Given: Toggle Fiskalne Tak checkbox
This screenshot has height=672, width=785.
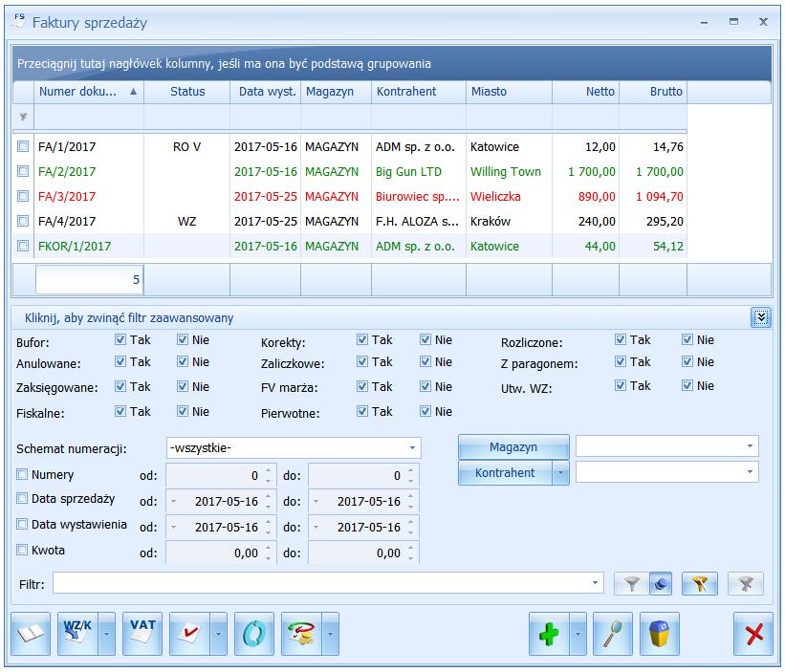Looking at the screenshot, I should point(120,411).
